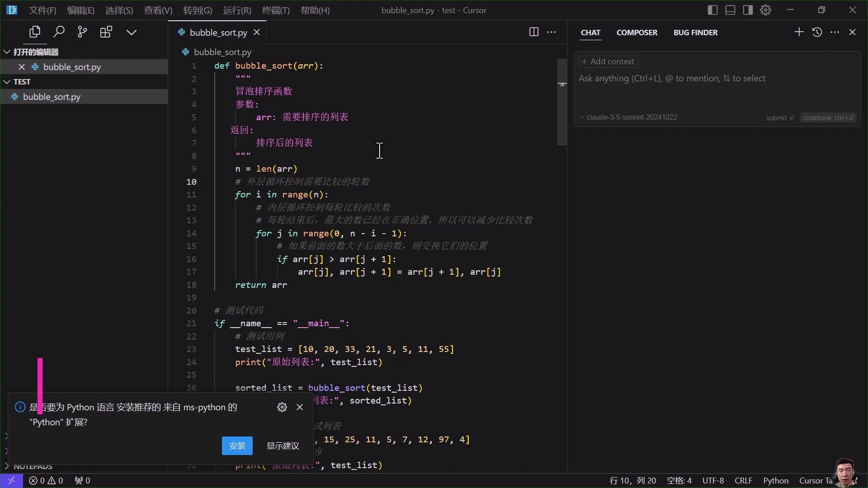
Task: Open the Extensions view
Action: [x=106, y=32]
